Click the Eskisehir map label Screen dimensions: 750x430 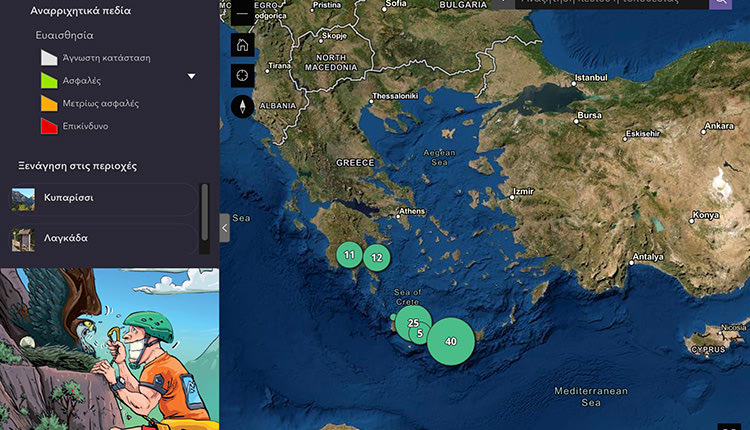tap(643, 133)
